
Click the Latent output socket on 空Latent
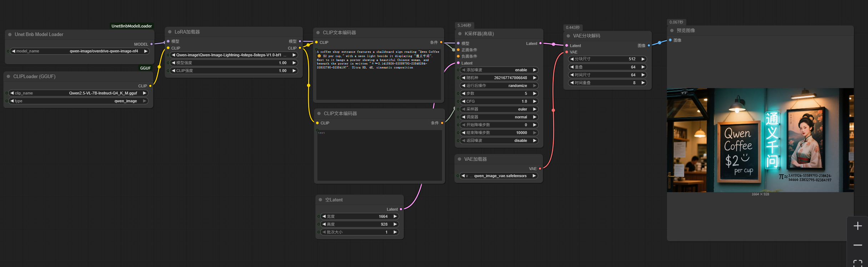tap(401, 209)
